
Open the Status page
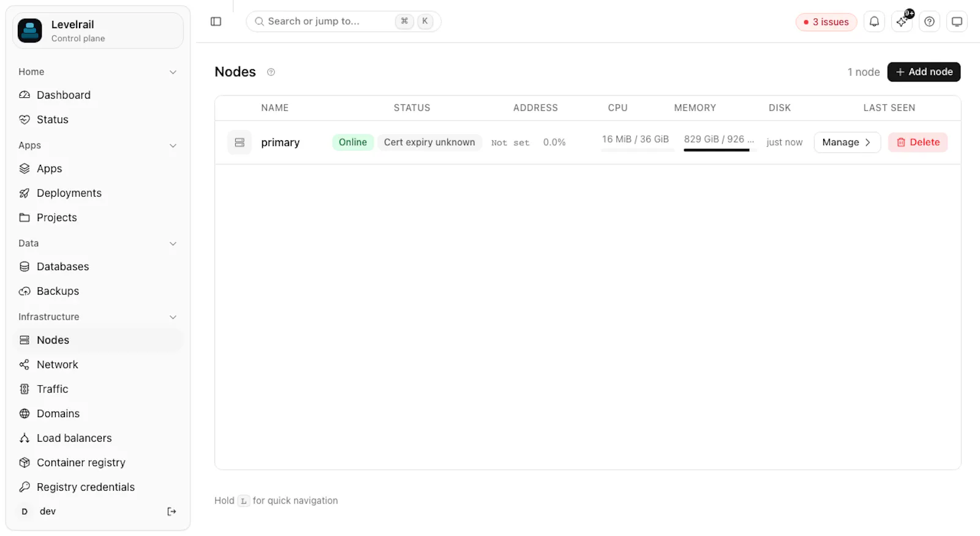(98, 119)
